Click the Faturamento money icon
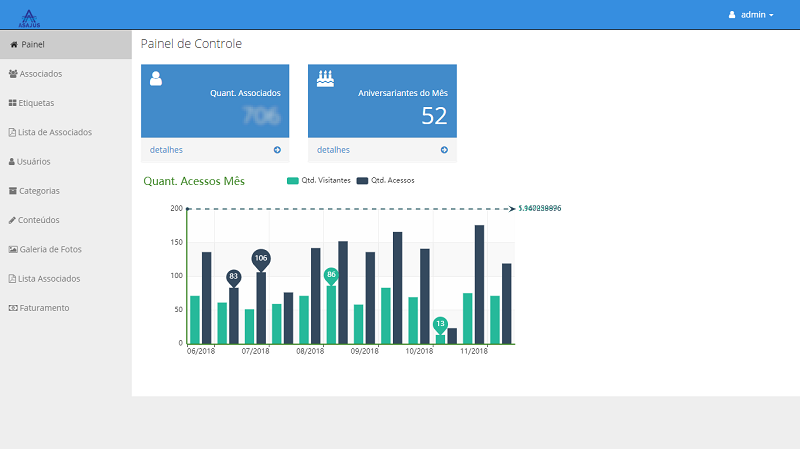 coord(13,308)
